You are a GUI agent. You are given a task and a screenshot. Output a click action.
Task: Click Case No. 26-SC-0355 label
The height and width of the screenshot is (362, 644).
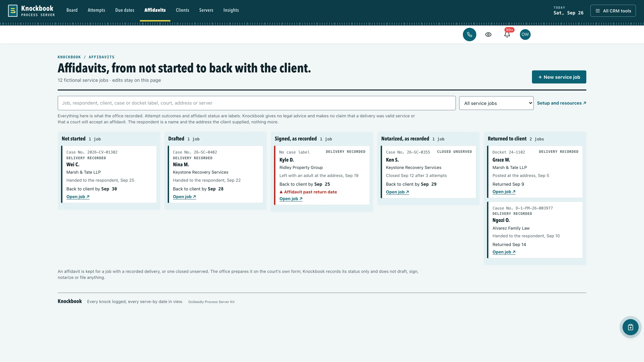coord(408,152)
